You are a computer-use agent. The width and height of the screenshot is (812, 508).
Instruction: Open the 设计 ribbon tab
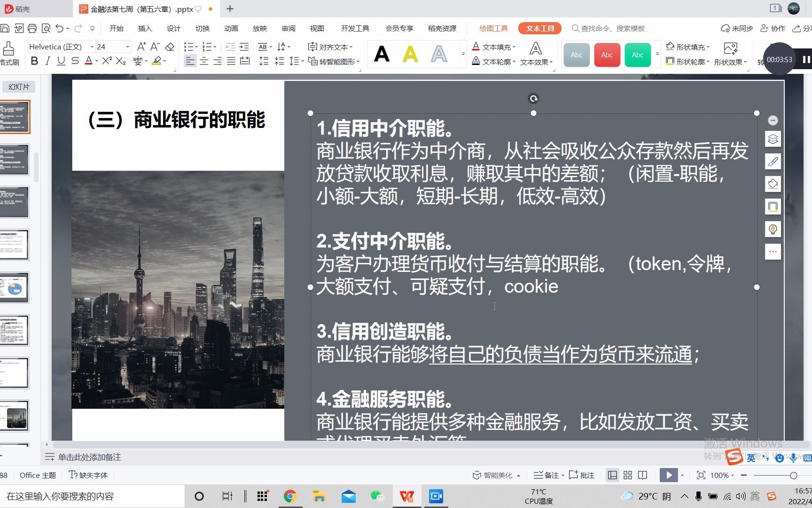click(x=174, y=28)
